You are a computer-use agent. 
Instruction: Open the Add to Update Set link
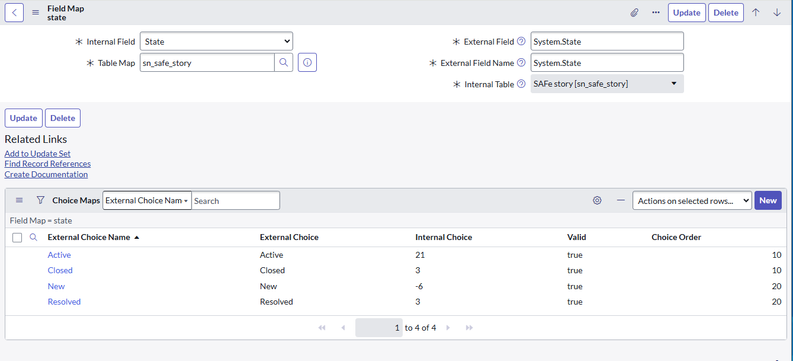pos(37,153)
